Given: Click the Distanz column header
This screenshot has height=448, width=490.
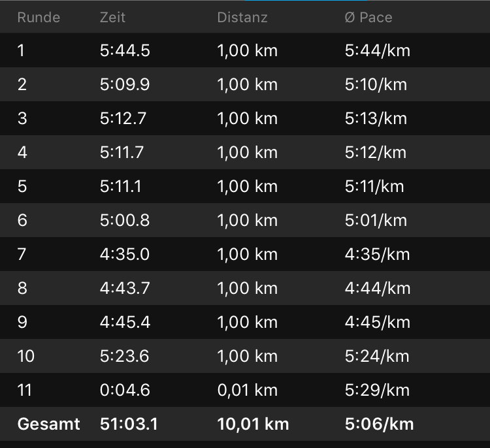Looking at the screenshot, I should pos(242,18).
